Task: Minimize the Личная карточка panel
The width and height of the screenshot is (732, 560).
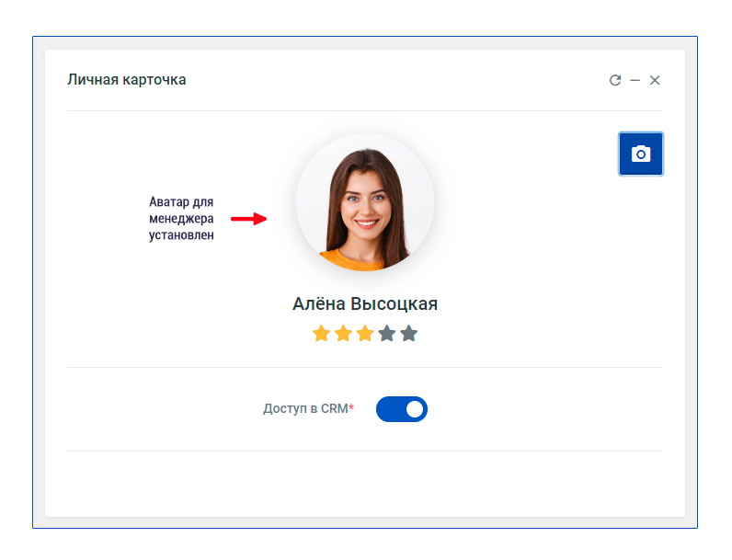Action: [635, 80]
